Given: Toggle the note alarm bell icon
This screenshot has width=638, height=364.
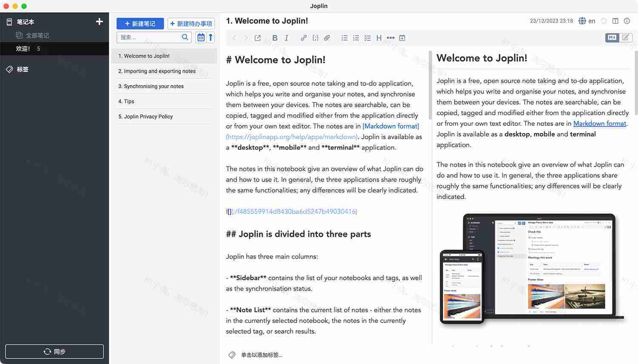Looking at the screenshot, I should pos(604,20).
